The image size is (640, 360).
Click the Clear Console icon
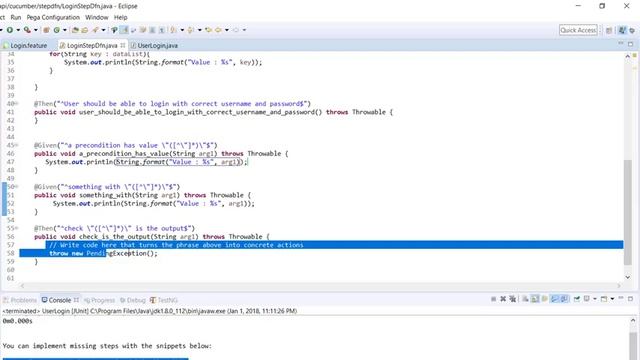click(525, 299)
